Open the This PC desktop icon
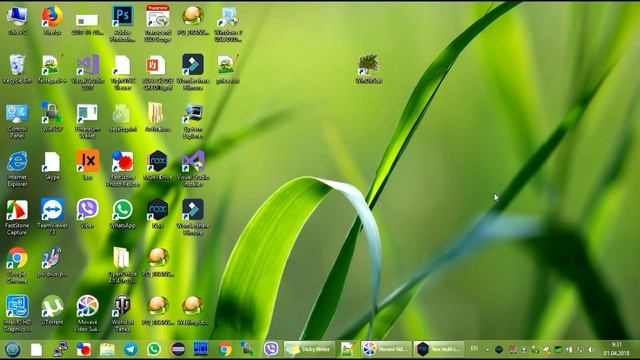The image size is (640, 360). pos(17,20)
